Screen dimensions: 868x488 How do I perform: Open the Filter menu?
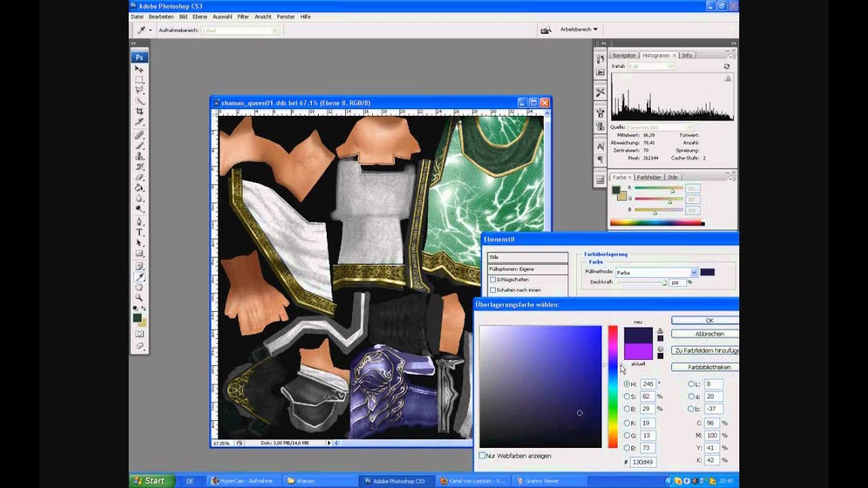(x=243, y=16)
